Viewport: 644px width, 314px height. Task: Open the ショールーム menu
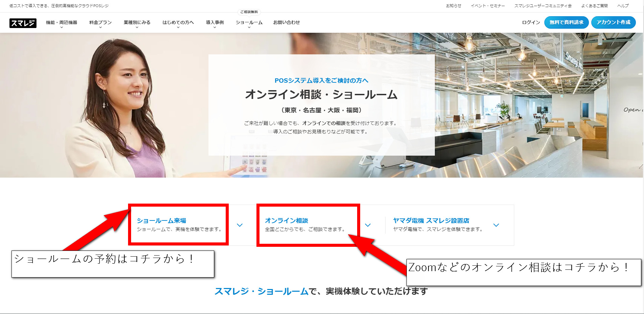[x=249, y=22]
